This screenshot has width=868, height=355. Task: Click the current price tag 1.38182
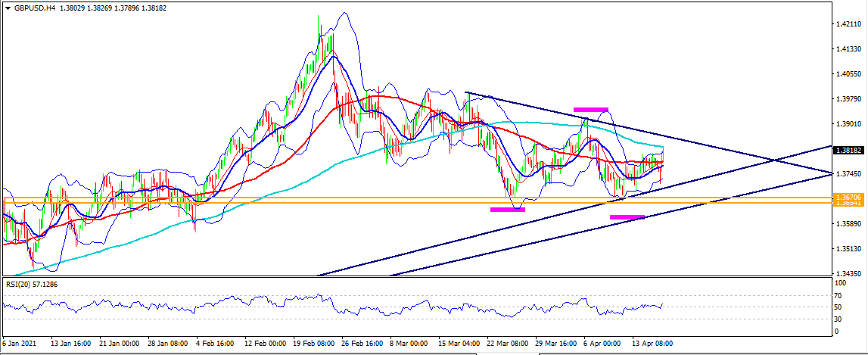849,150
